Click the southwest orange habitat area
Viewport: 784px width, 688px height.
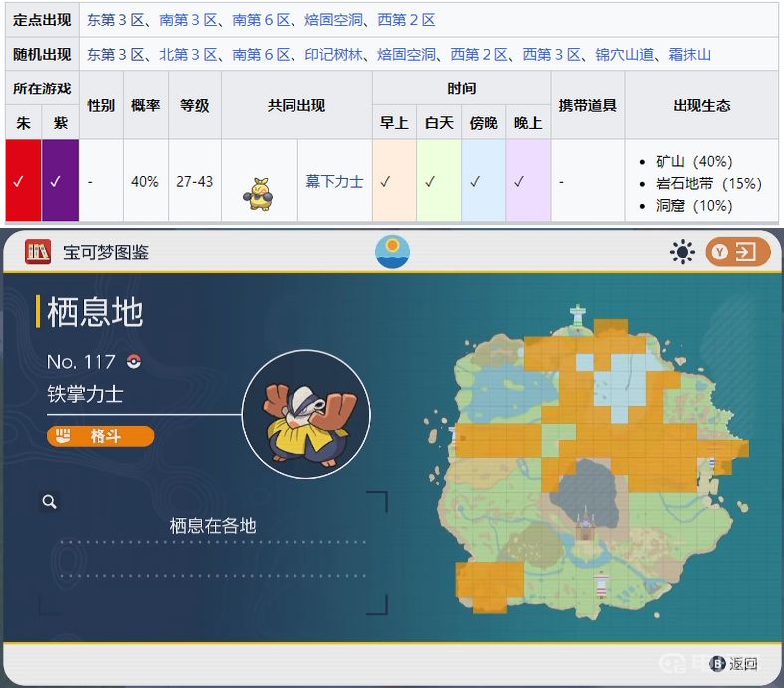[490, 586]
